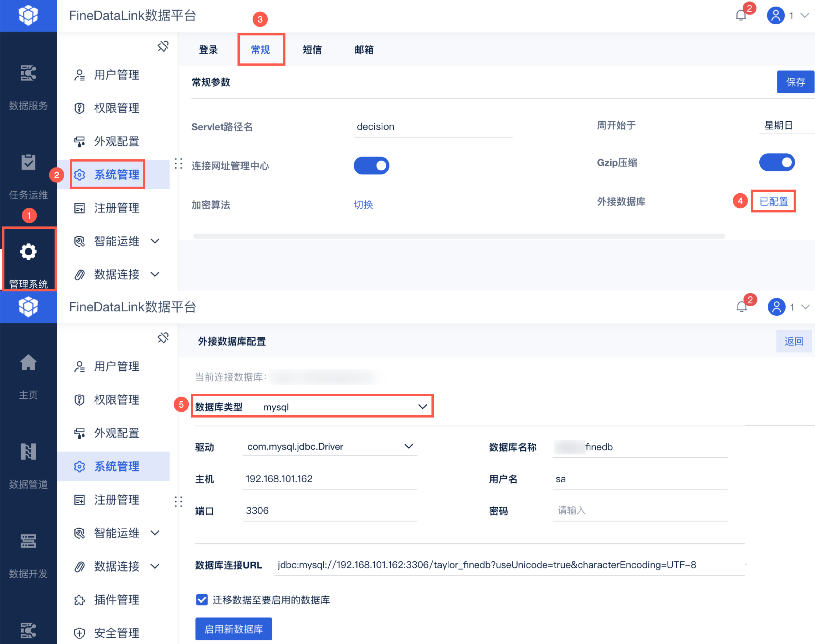Open 任务运维 clipboard icon in sidebar

28,162
